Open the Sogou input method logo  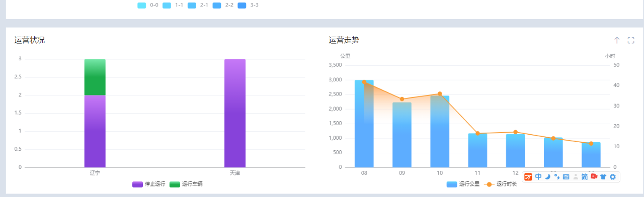(528, 177)
